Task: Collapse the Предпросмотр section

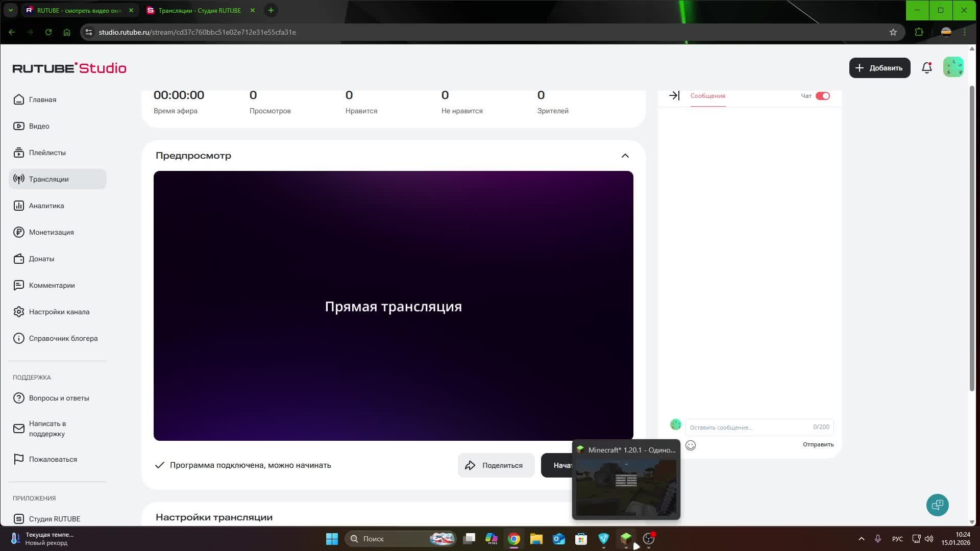Action: pyautogui.click(x=625, y=156)
